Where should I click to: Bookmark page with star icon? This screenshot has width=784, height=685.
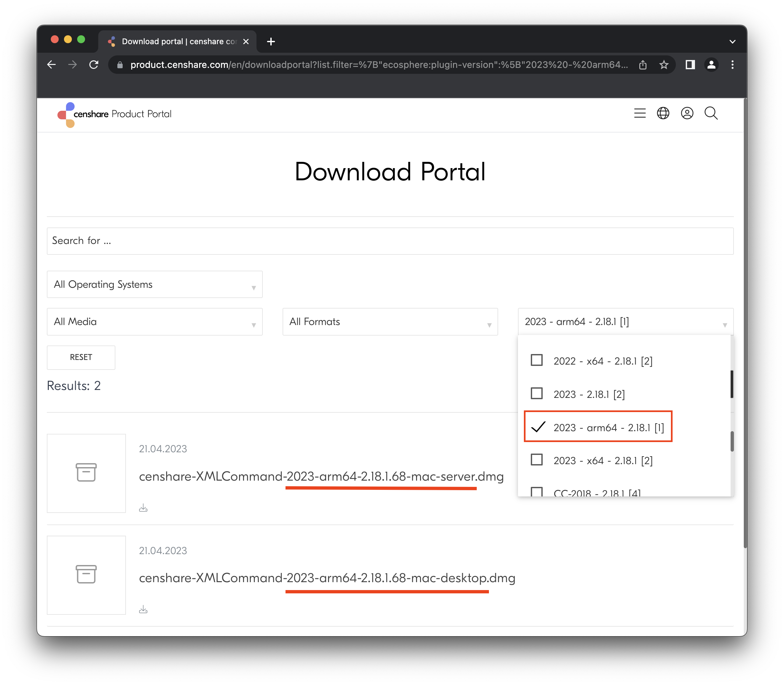664,65
